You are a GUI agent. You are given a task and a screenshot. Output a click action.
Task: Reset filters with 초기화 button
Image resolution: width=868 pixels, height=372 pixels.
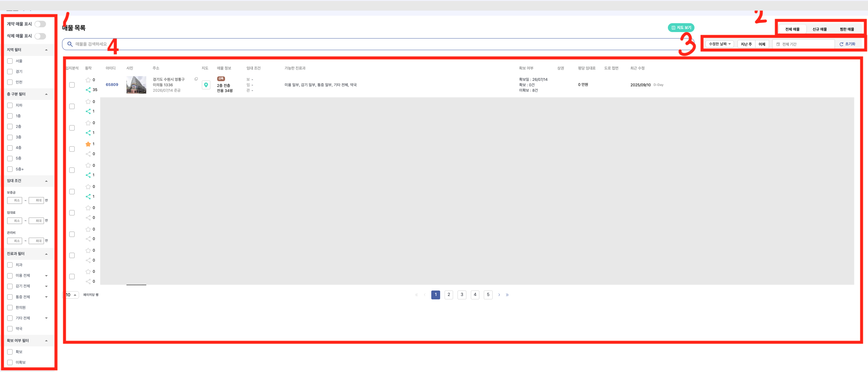point(847,44)
